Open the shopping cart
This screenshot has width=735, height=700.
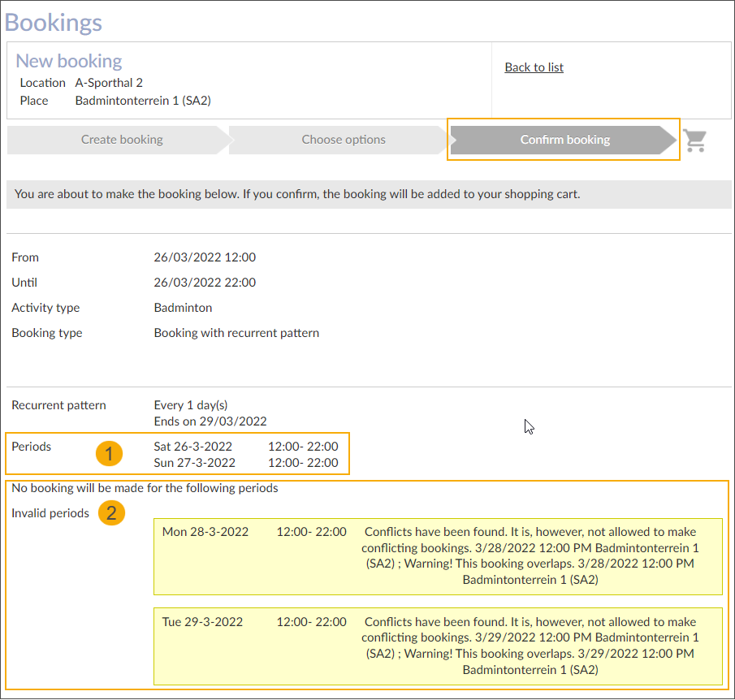695,140
